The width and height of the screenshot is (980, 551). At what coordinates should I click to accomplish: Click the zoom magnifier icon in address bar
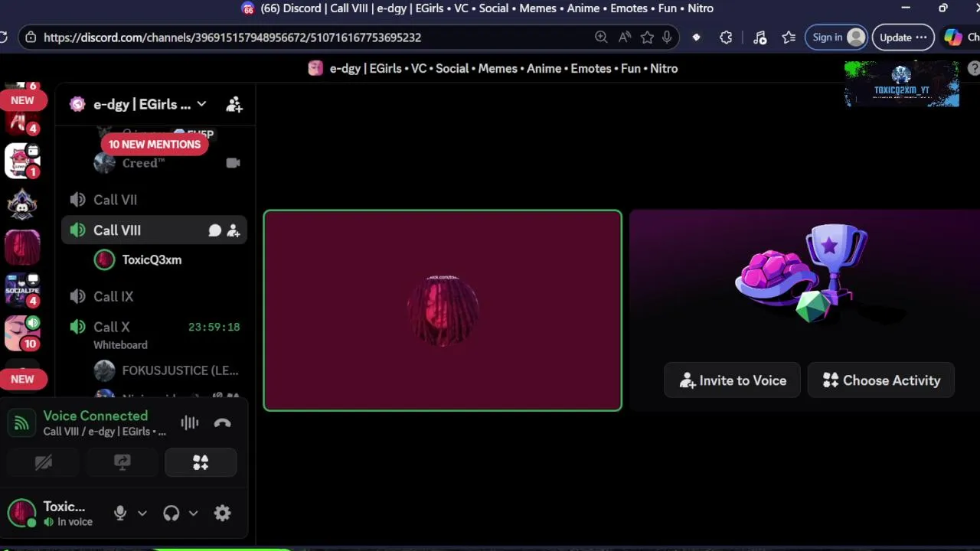601,37
